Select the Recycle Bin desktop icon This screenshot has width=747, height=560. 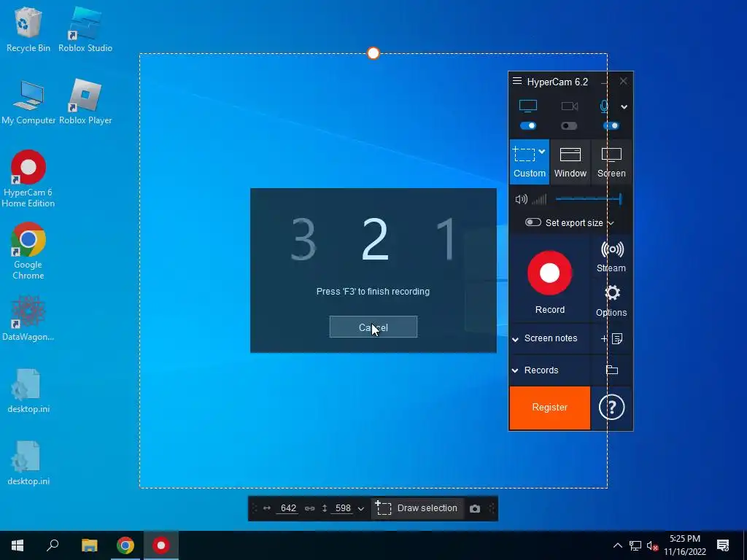(28, 29)
